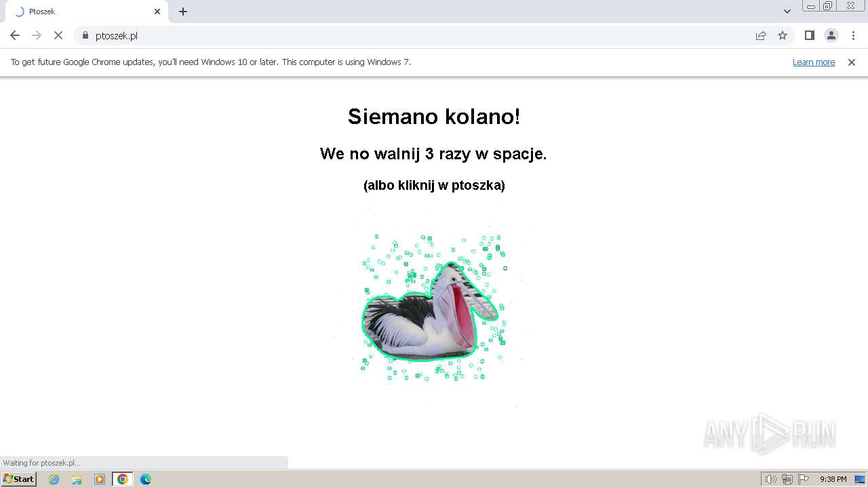Screen dimensions: 868x488
Task: Click the greyed-out forward arrow
Action: pyautogui.click(x=37, y=35)
